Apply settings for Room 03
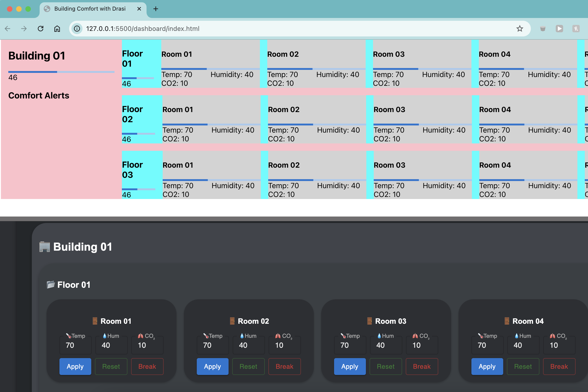588x392 pixels. pos(350,366)
